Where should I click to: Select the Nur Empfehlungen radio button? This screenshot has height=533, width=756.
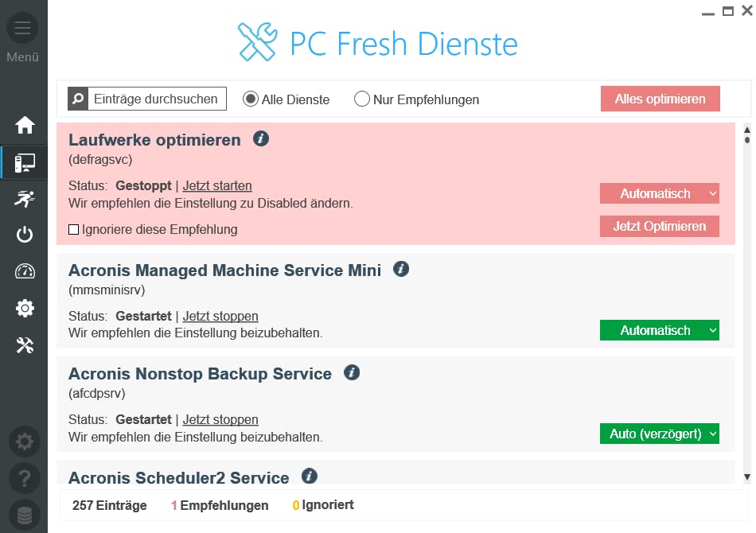coord(362,99)
